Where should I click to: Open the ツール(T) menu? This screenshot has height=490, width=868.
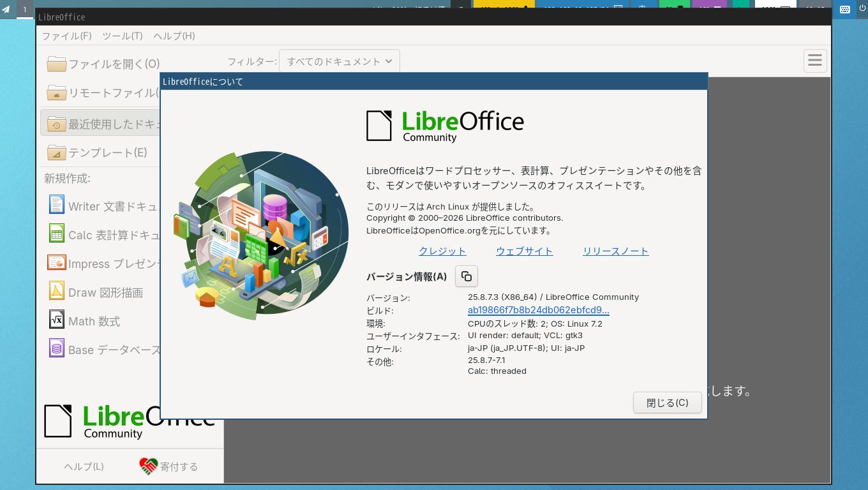point(123,36)
